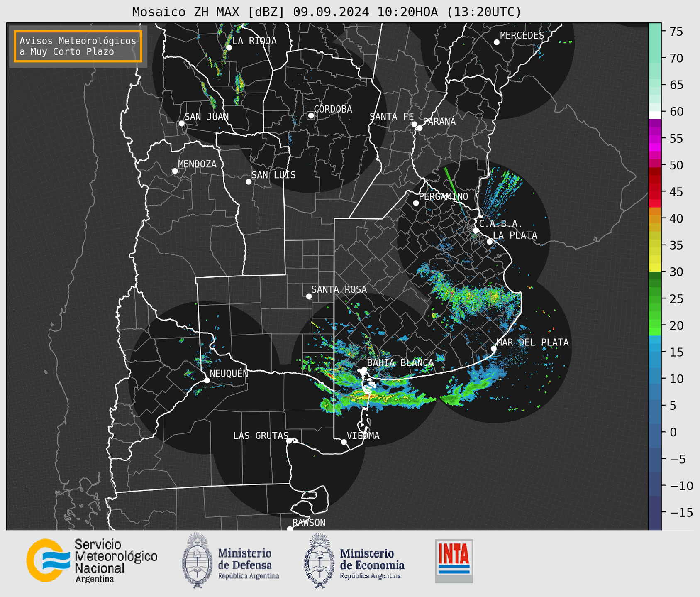
Task: Click the NEUQUÉN city dot
Action: tap(207, 380)
